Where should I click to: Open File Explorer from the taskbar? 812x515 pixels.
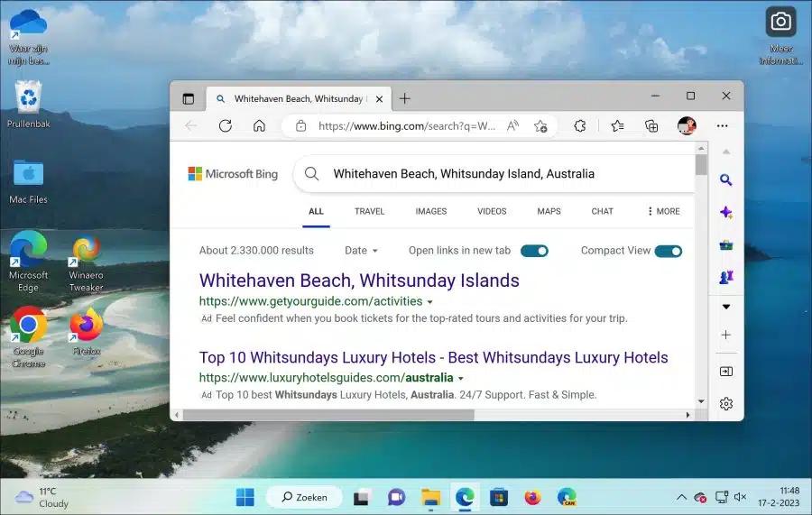click(431, 497)
